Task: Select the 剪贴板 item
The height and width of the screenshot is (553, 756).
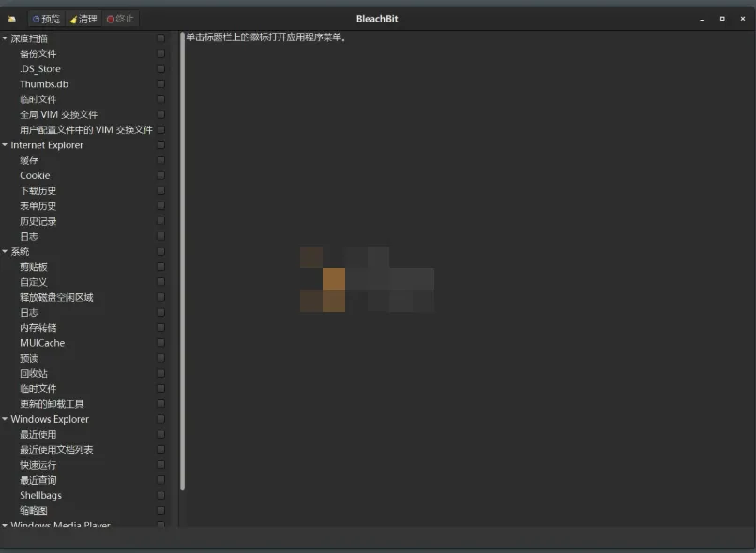Action: point(34,266)
